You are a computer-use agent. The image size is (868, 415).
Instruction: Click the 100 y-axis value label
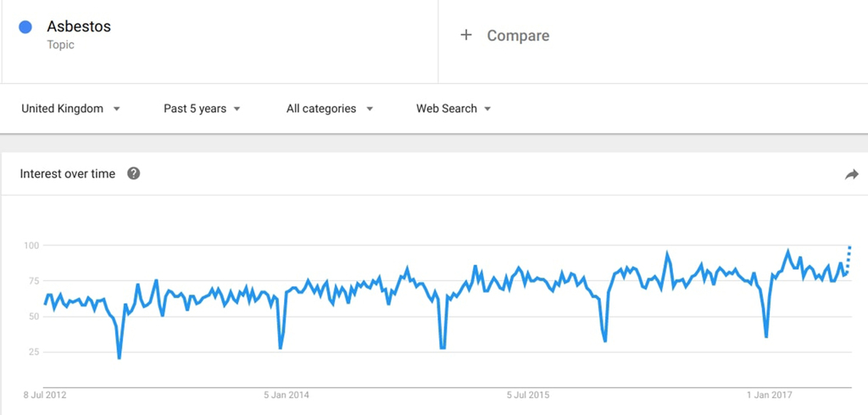pos(31,245)
